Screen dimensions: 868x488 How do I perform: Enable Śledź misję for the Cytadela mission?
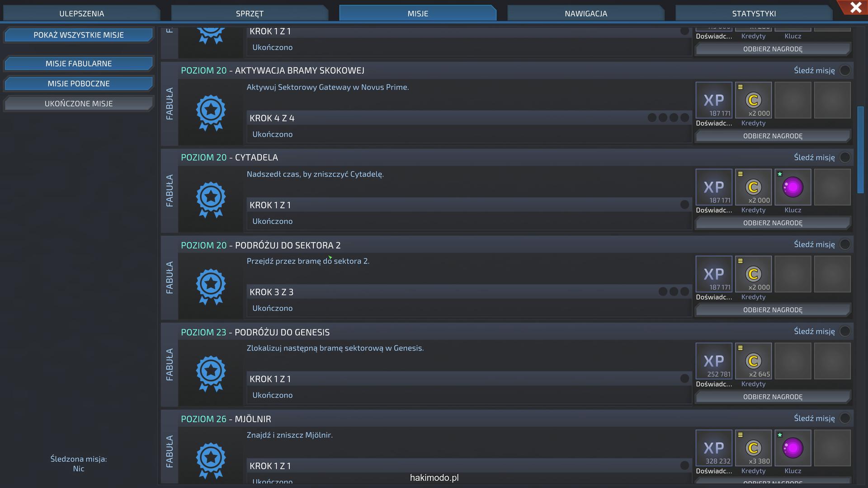click(844, 158)
